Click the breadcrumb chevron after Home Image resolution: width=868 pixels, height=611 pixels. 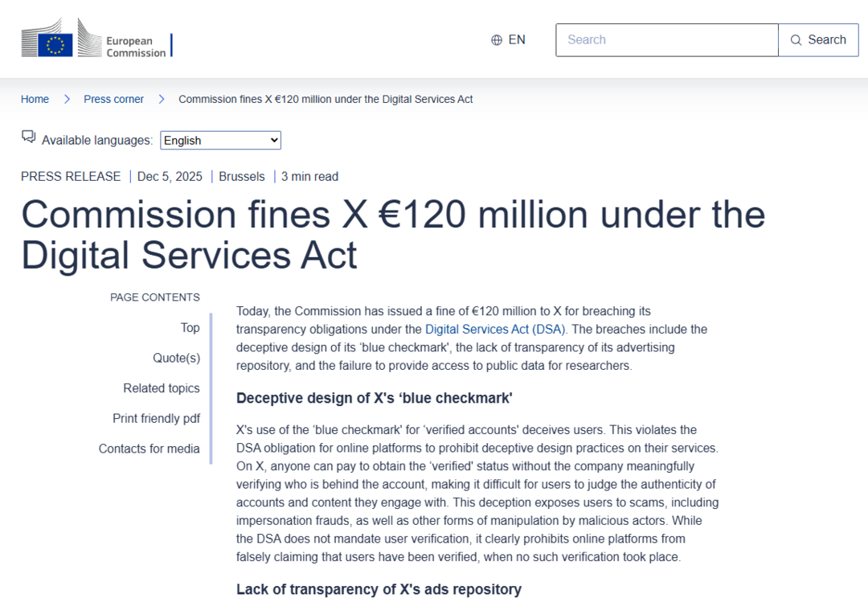67,99
